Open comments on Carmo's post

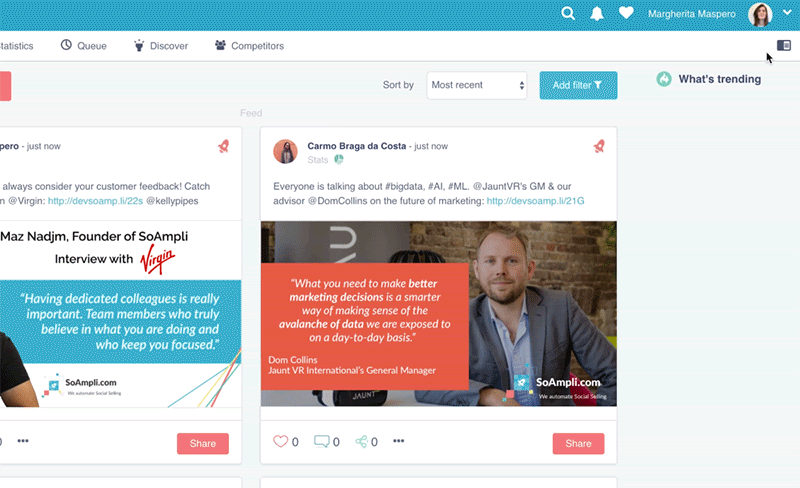click(x=321, y=441)
